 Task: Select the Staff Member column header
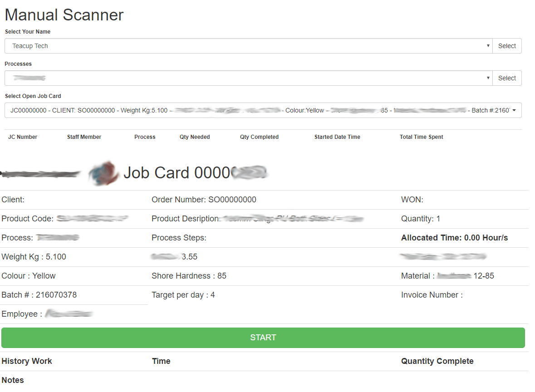click(84, 137)
